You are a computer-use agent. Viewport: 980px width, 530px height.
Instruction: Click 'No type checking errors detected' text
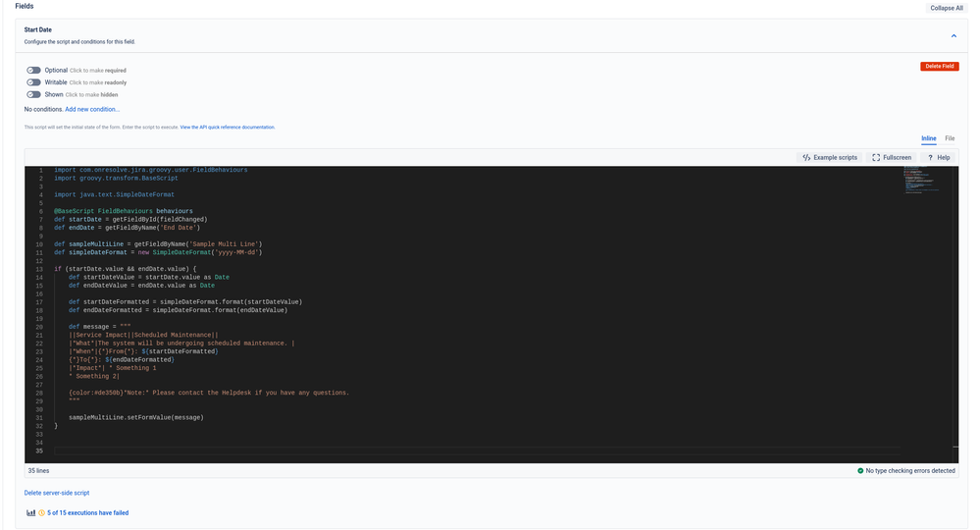910,471
